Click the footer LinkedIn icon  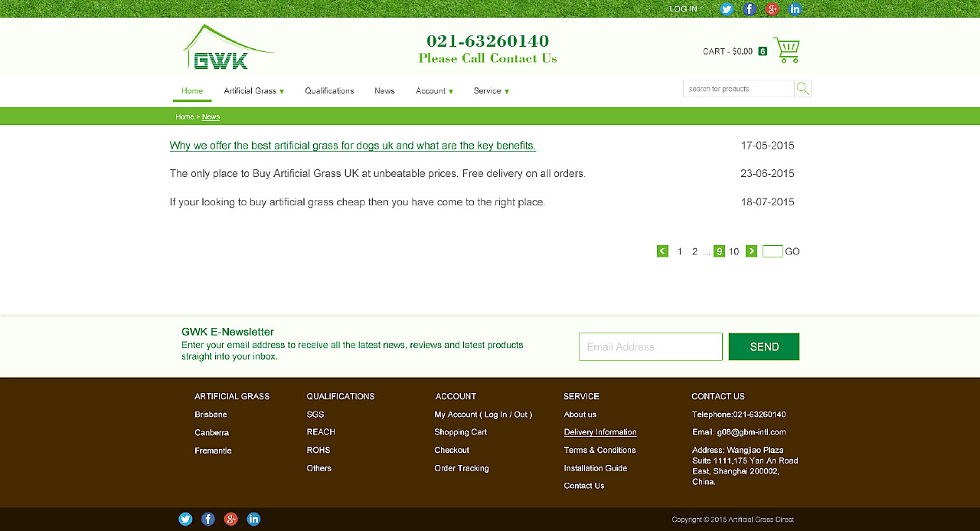[x=253, y=520]
